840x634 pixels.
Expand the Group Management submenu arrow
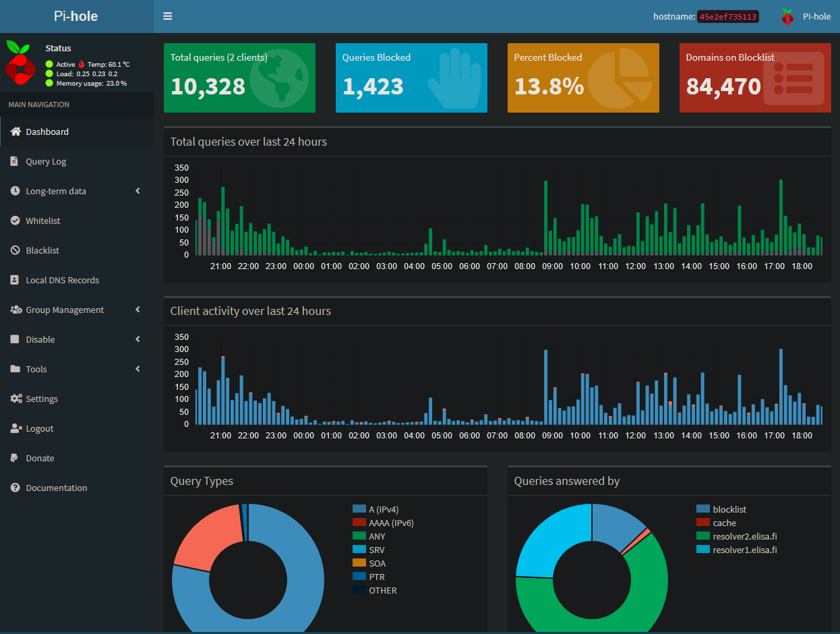[x=138, y=310]
